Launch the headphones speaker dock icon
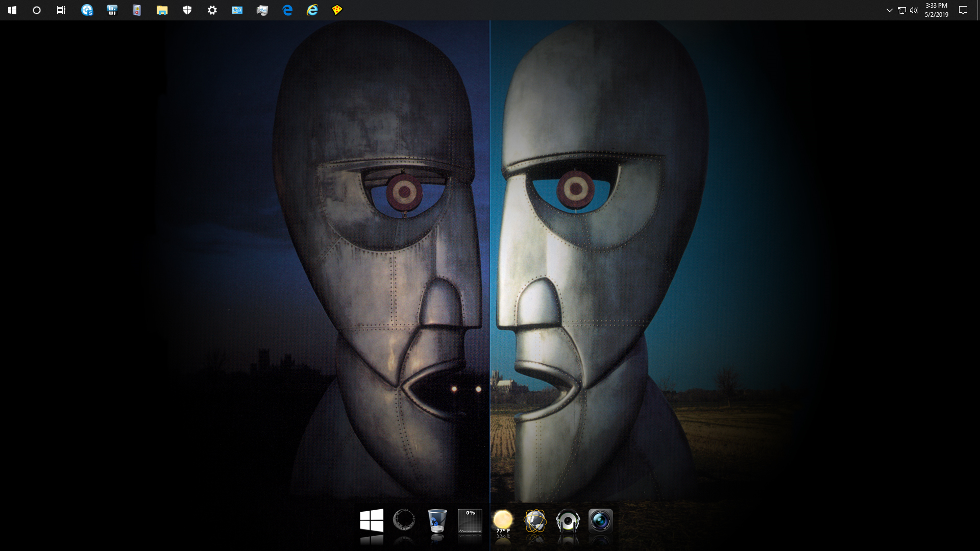This screenshot has height=551, width=980. (x=568, y=521)
